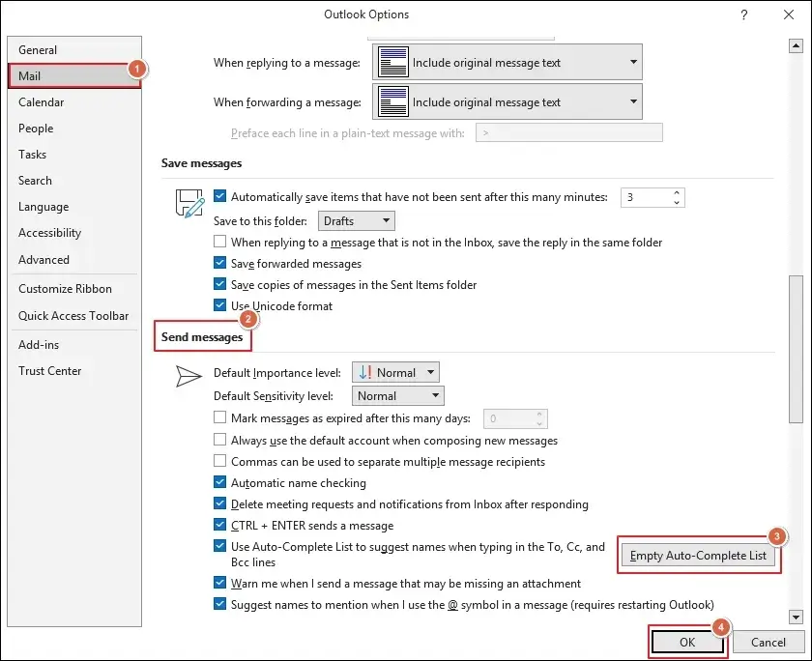Click the Help question mark icon
This screenshot has width=812, height=661.
pos(744,14)
